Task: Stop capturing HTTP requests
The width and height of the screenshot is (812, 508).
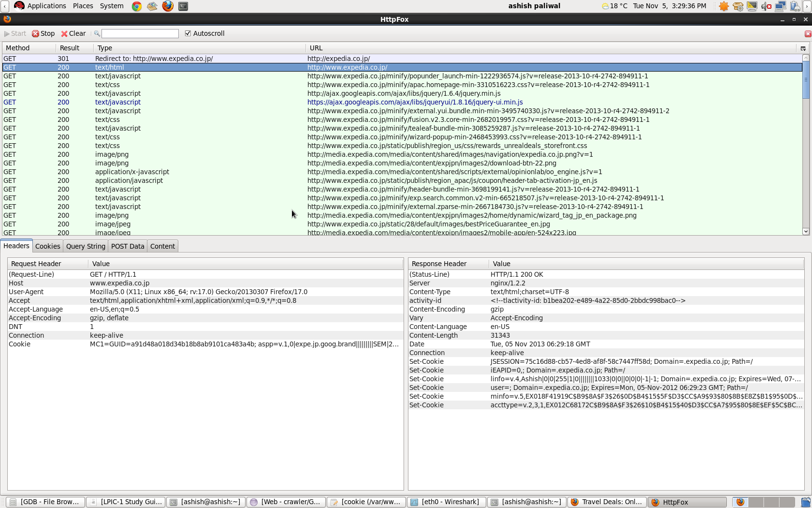Action: tap(43, 33)
